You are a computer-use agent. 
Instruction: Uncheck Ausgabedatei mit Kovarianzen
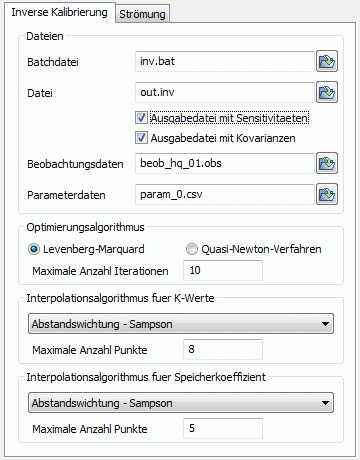(x=141, y=138)
